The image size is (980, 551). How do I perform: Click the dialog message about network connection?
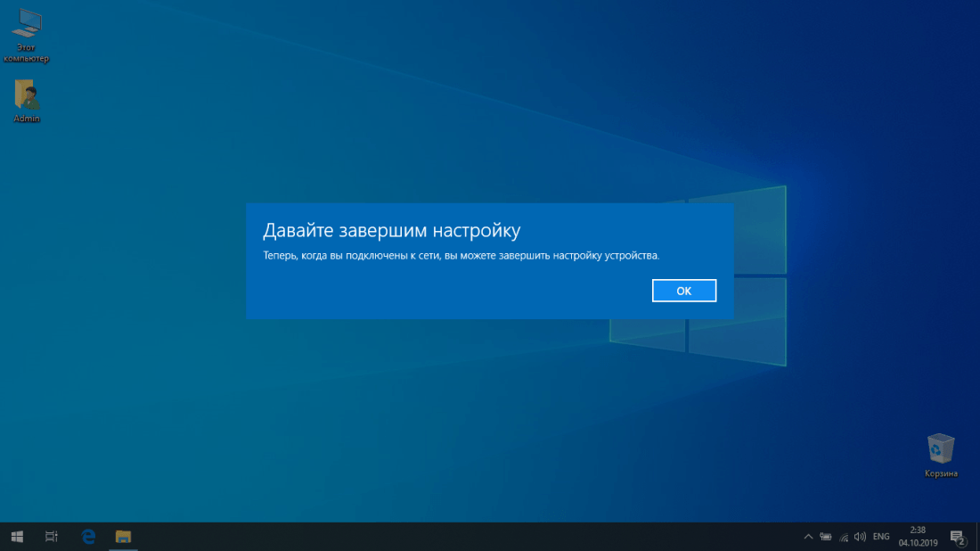tap(461, 256)
